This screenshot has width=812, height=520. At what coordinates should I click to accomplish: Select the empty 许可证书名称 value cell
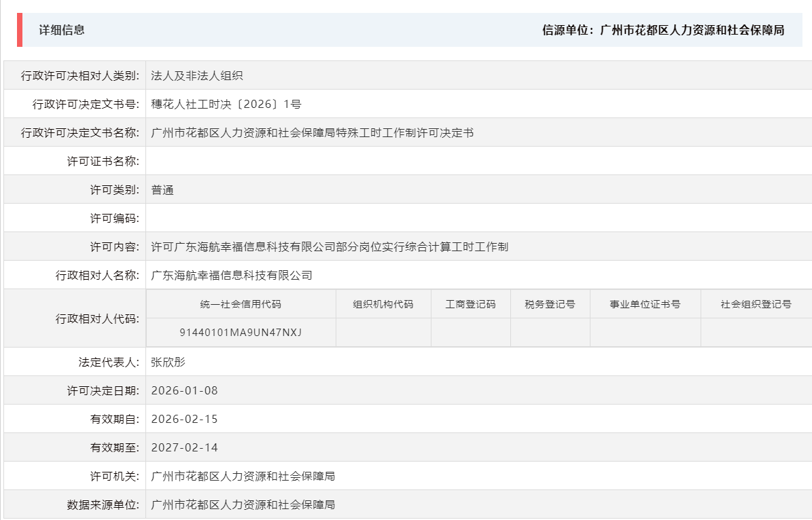[272, 160]
